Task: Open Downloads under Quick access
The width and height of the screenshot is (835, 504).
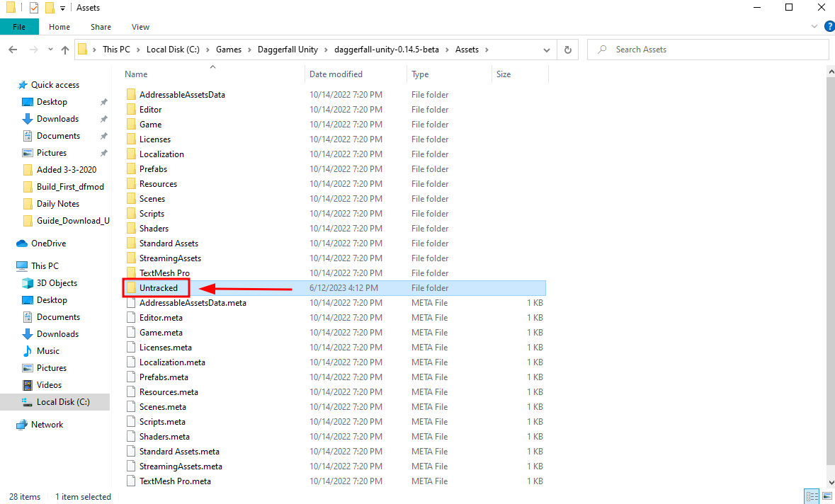Action: click(x=57, y=119)
